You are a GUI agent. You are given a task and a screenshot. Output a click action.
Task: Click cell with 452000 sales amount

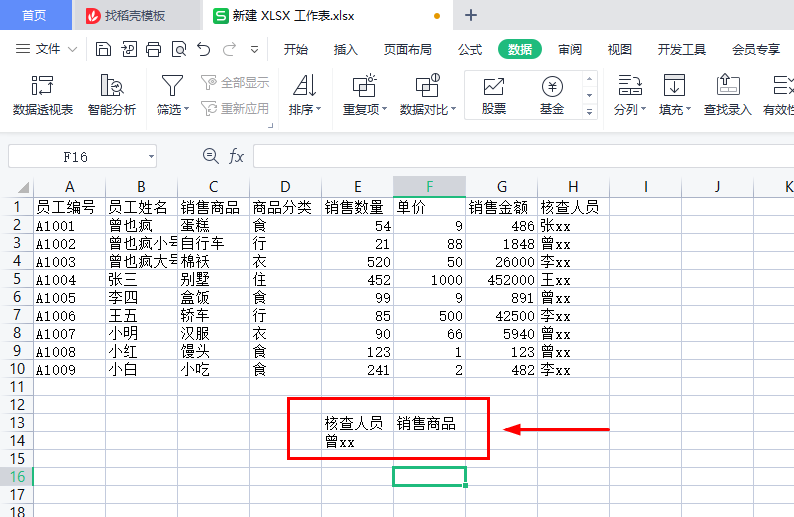click(501, 280)
